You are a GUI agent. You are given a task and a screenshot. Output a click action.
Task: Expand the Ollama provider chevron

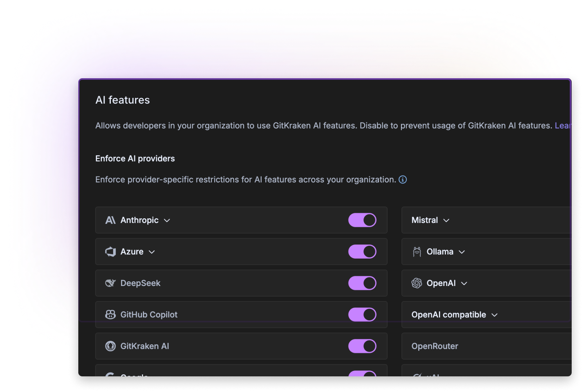pos(462,252)
